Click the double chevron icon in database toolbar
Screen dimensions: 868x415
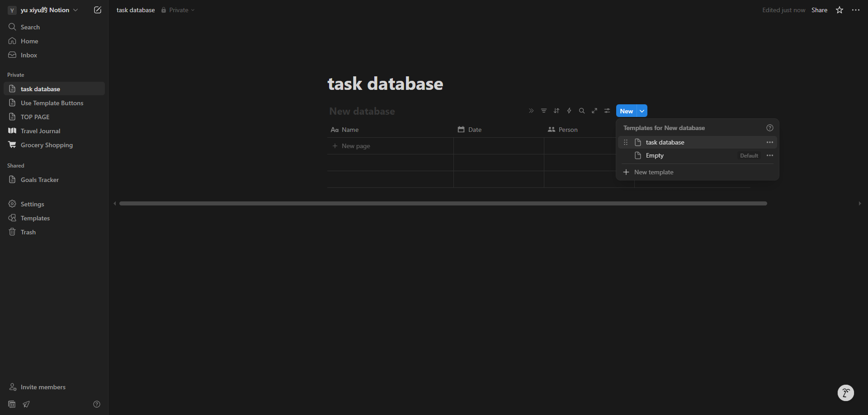(531, 111)
